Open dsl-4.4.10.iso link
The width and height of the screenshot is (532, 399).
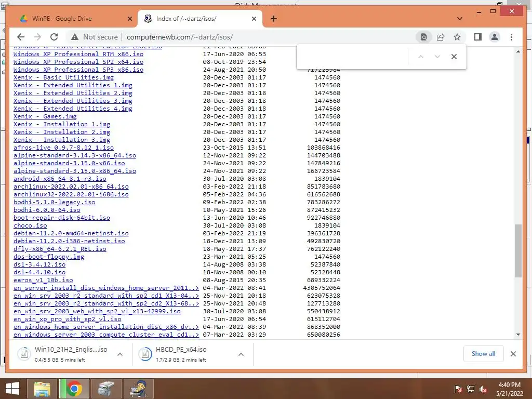39,272
